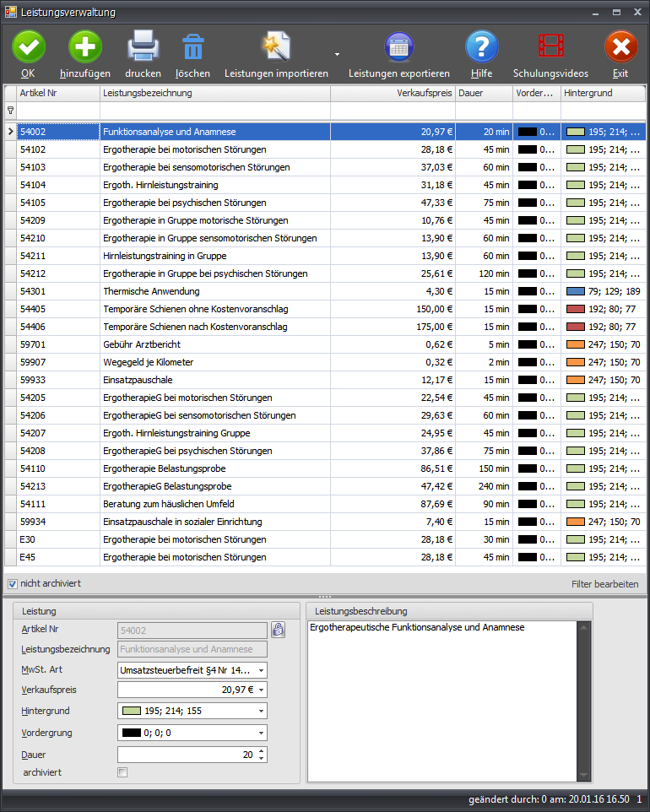Enable the 'archiviert' checkbox
Image resolution: width=650 pixels, height=812 pixels.
[122, 772]
